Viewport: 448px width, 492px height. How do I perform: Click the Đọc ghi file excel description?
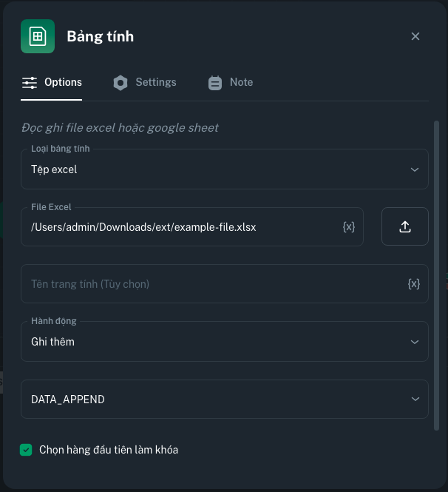(120, 128)
